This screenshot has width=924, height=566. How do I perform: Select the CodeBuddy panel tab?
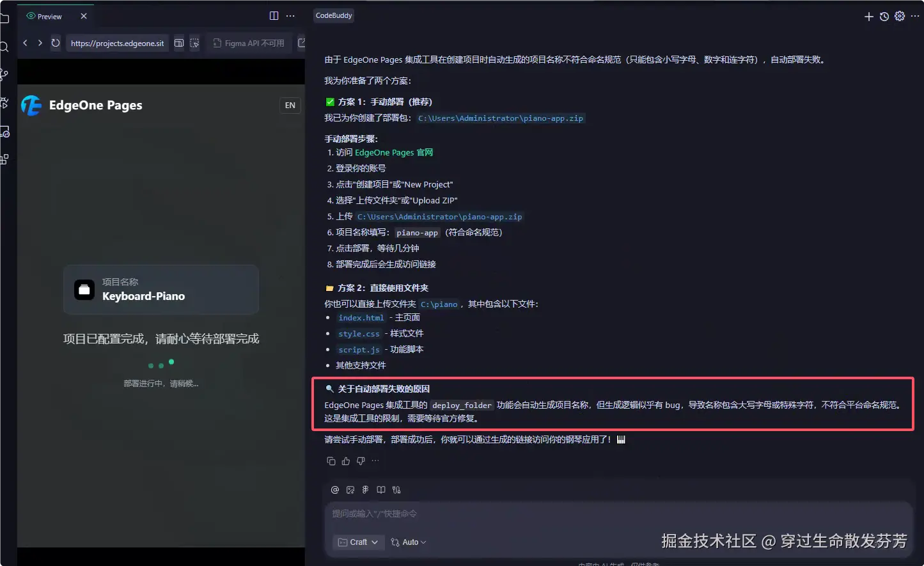click(334, 15)
